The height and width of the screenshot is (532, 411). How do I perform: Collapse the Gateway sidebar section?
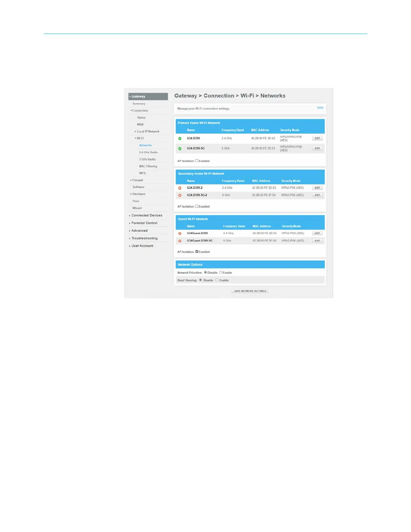[148, 96]
